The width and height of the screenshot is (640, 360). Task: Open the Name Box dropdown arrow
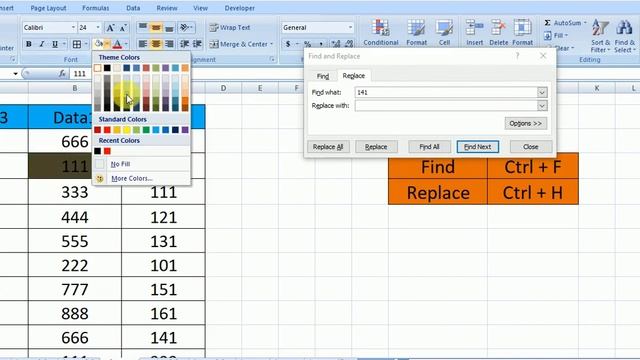click(x=15, y=74)
